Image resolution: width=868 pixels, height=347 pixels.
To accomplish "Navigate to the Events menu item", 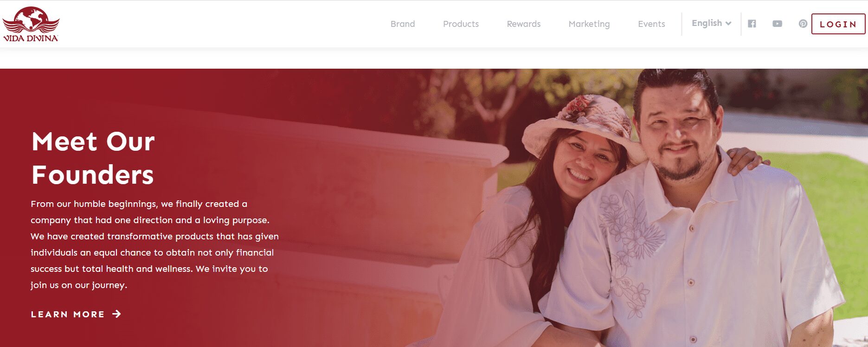I will (651, 24).
